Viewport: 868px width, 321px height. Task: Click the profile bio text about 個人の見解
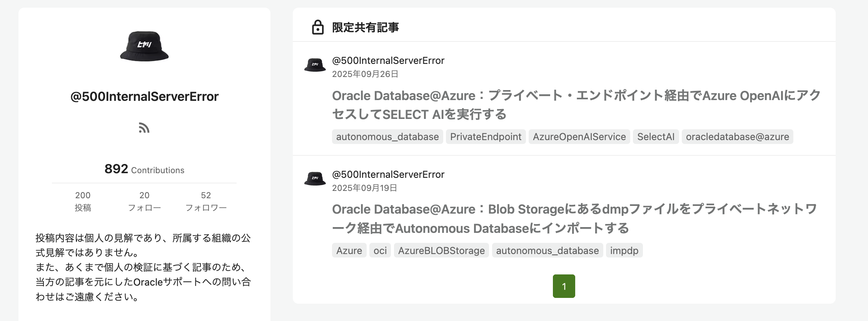(x=143, y=267)
